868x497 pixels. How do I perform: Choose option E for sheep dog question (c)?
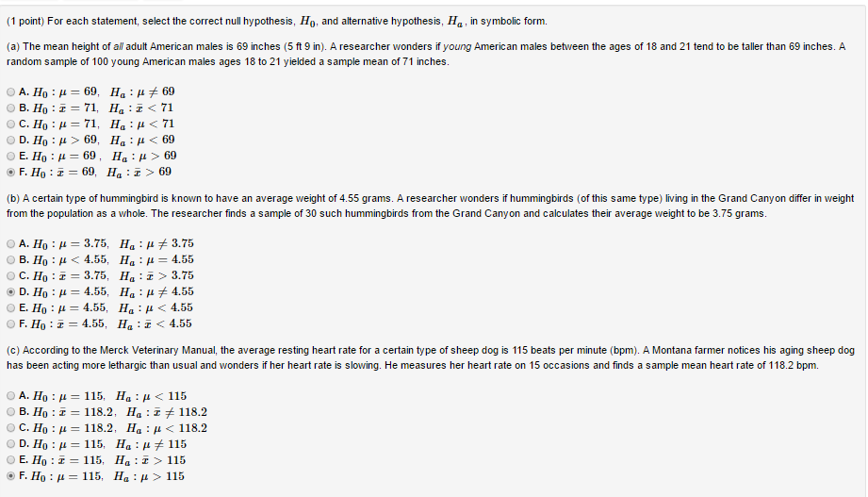[x=10, y=460]
